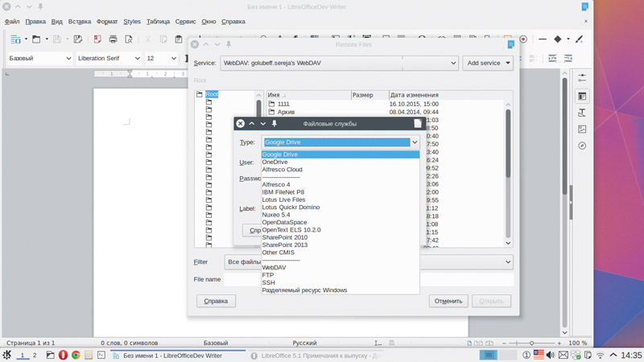
Task: Switch to Writer task in taskbar
Action: coord(177,356)
